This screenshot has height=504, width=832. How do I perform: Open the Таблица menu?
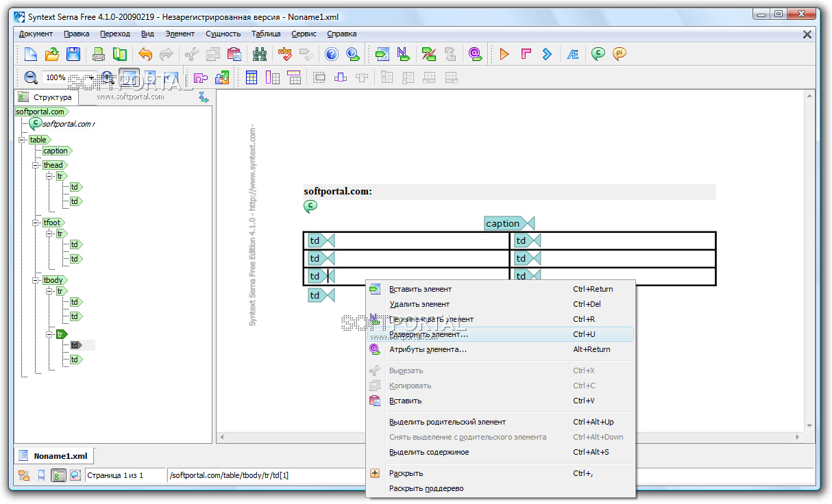pos(265,34)
